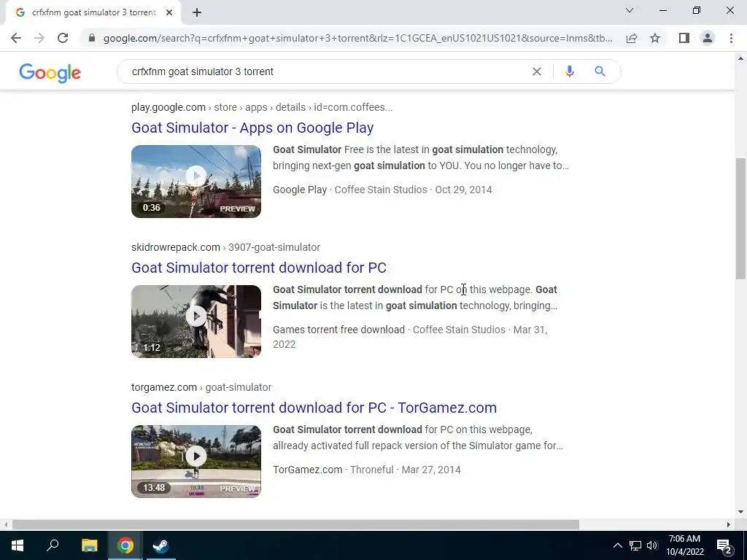Image resolution: width=747 pixels, height=560 pixels.
Task: Open File Explorer from the taskbar
Action: (89, 545)
